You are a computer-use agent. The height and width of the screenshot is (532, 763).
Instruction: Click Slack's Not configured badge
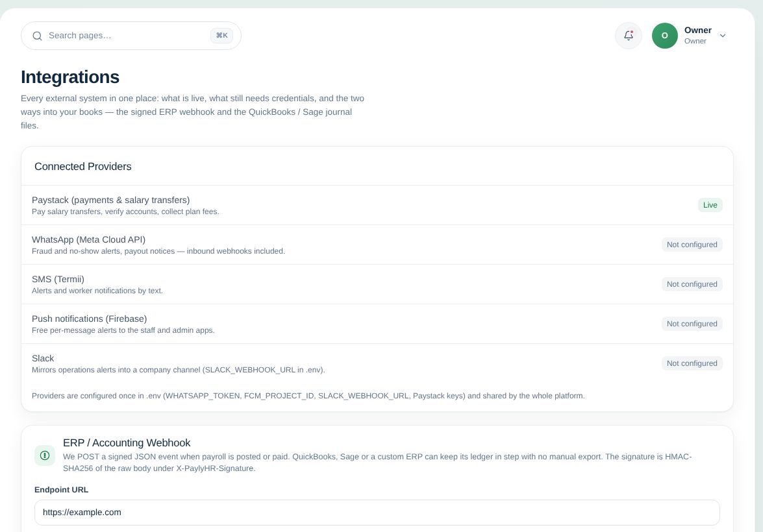pyautogui.click(x=692, y=363)
